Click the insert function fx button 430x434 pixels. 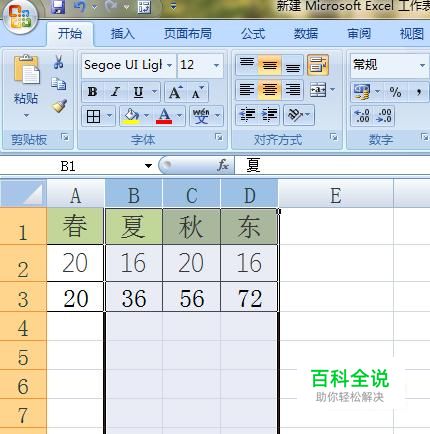[x=223, y=165]
